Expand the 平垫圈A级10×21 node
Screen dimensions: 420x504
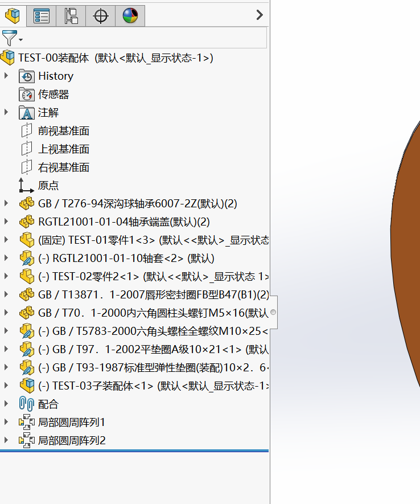(6, 349)
